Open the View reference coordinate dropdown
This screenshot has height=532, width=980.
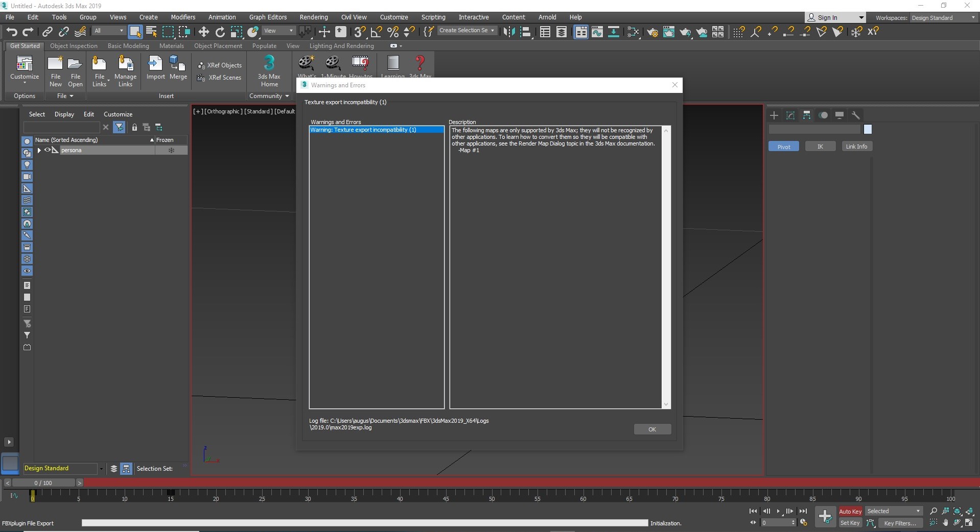[278, 31]
